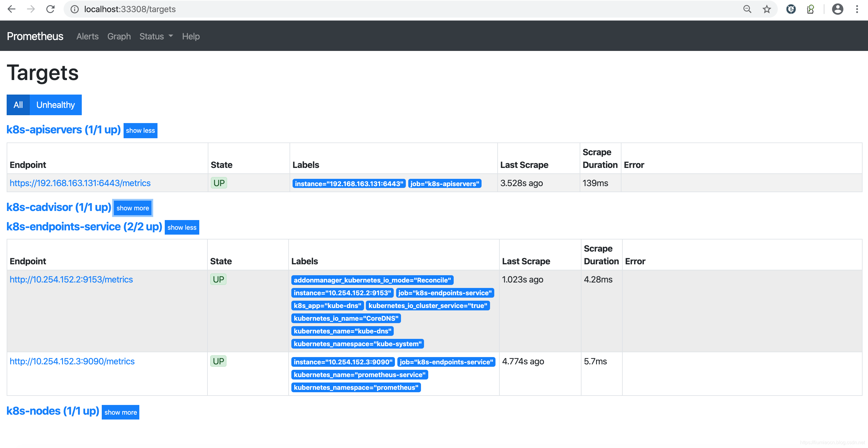The image size is (868, 448).
Task: Click the kubernetes_name="kube-dns" label
Action: pyautogui.click(x=342, y=331)
